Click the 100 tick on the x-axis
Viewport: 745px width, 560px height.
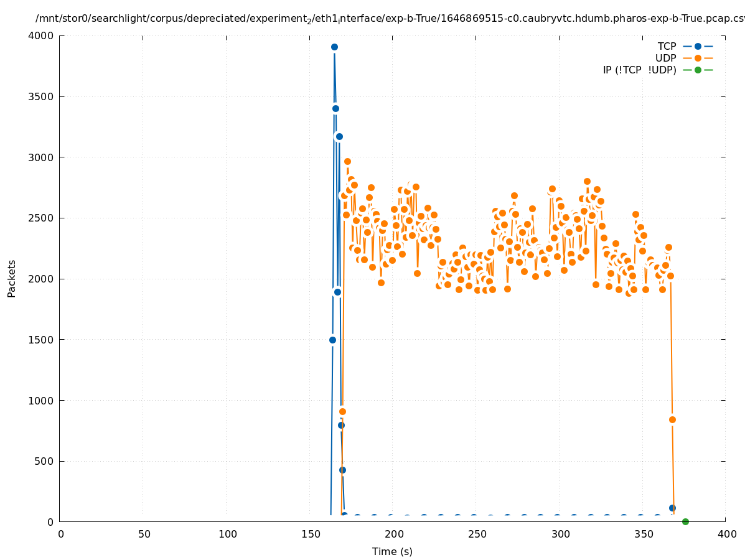click(228, 534)
